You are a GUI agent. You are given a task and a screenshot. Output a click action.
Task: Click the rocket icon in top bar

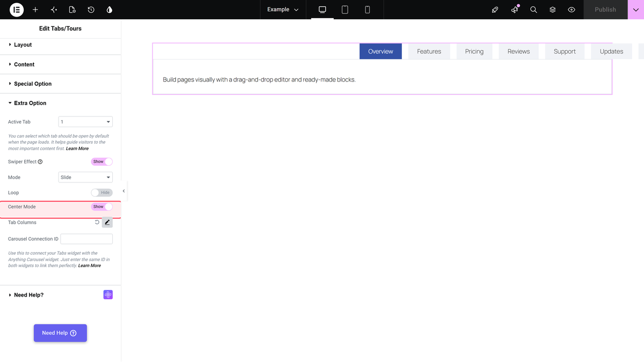pyautogui.click(x=495, y=10)
